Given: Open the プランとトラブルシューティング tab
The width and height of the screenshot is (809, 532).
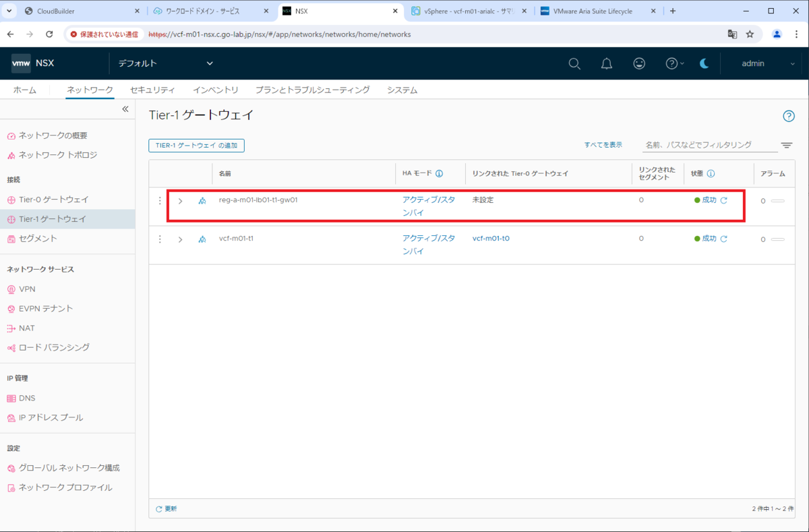Looking at the screenshot, I should point(312,90).
